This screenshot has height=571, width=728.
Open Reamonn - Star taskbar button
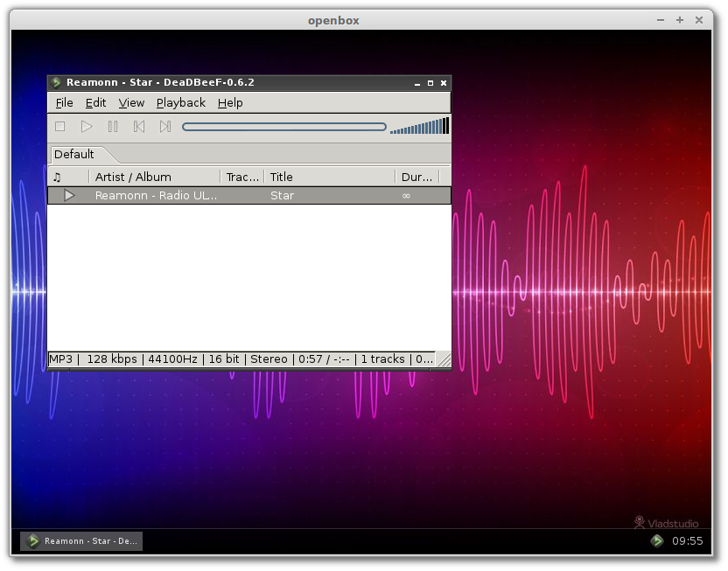(x=81, y=541)
